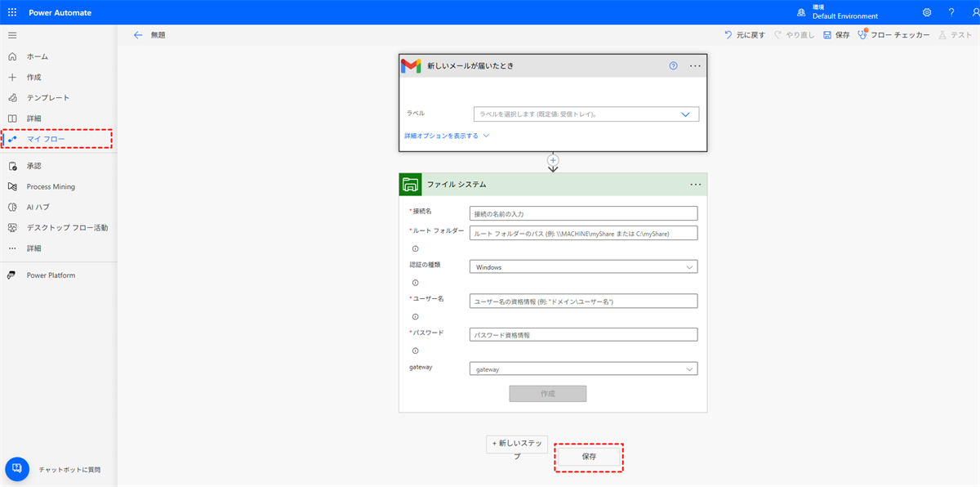This screenshot has width=980, height=487.
Task: Click the trigger title 新しいメールが届いたとき
Action: pyautogui.click(x=470, y=66)
